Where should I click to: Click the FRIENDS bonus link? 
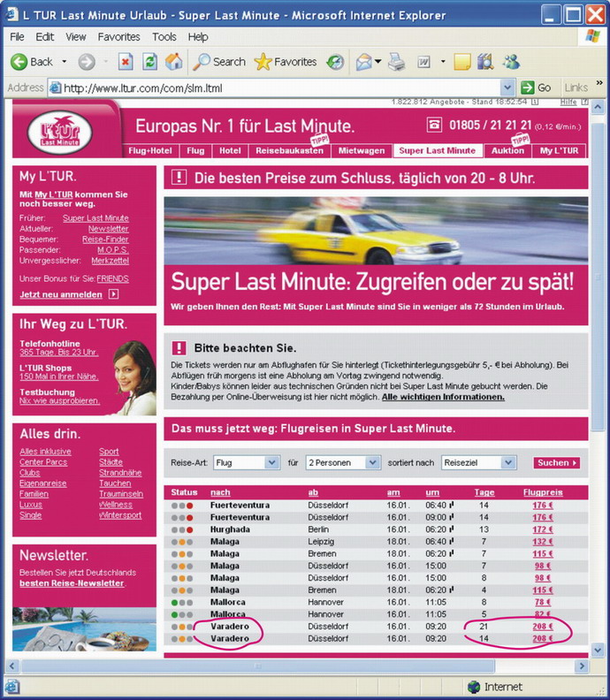click(x=112, y=279)
